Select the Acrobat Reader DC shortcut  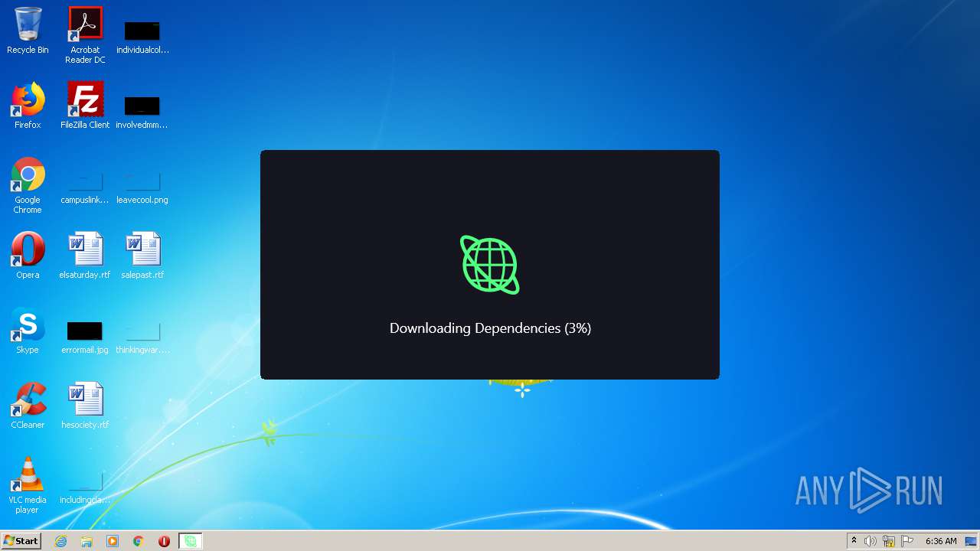point(85,35)
